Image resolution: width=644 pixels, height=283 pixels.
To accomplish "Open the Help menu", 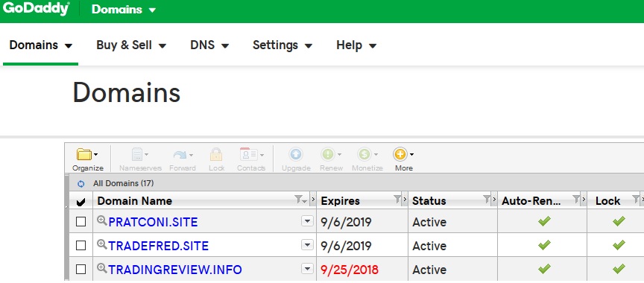I will click(356, 45).
